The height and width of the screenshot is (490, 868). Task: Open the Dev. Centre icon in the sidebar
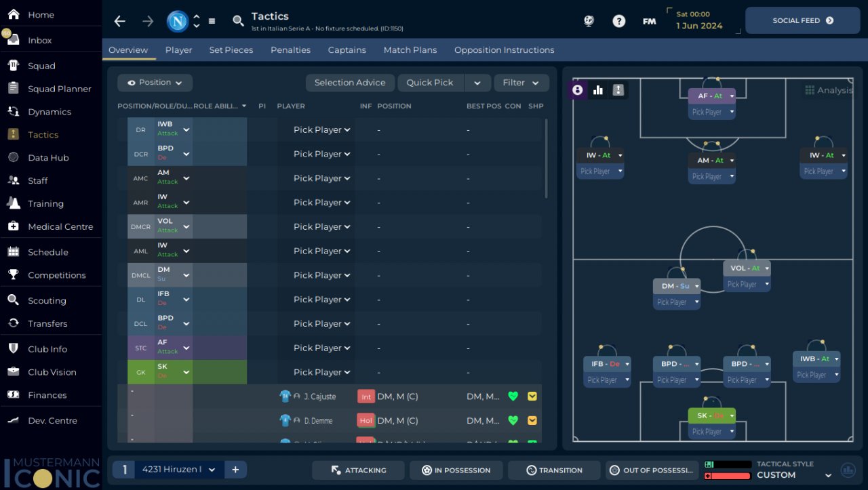(13, 420)
